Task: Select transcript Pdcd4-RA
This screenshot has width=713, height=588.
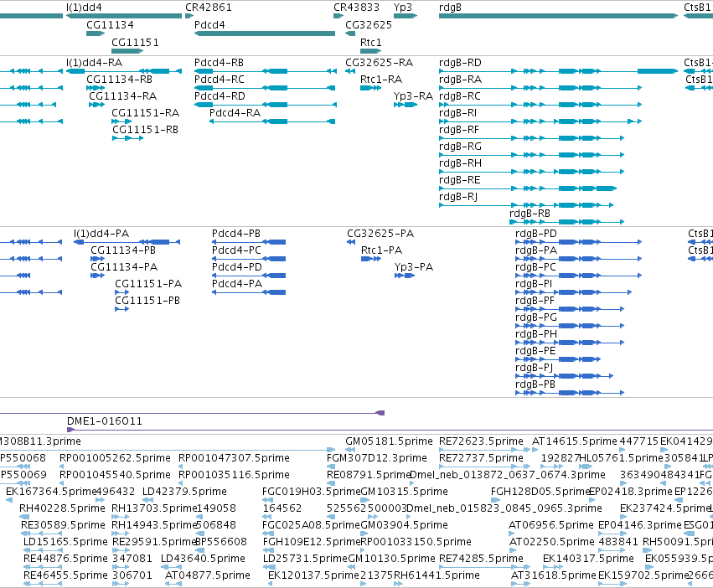Action: point(235,113)
